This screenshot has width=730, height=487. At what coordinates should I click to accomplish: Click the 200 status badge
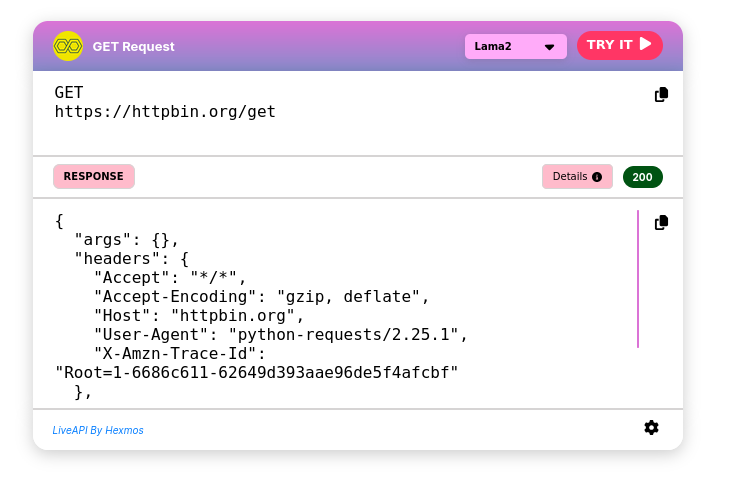[x=642, y=177]
